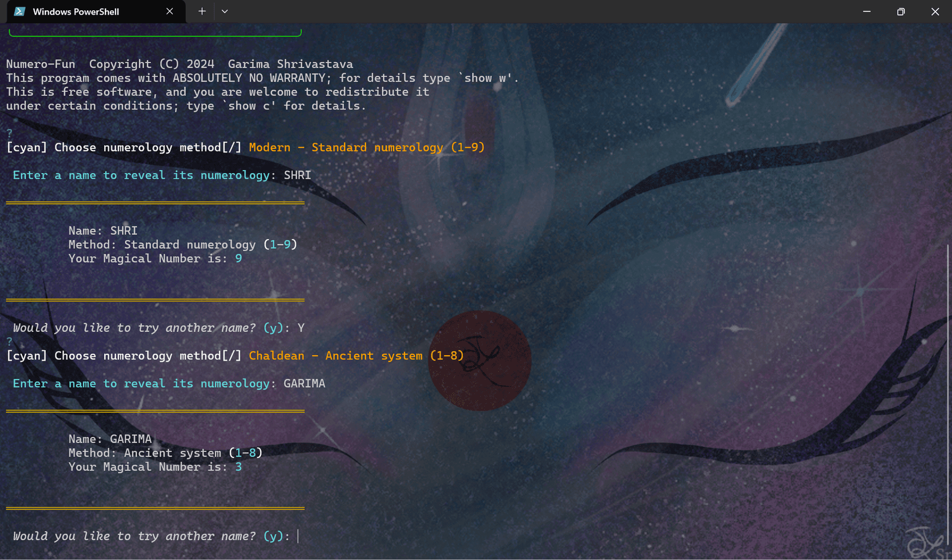The width and height of the screenshot is (952, 560).
Task: Click the 'Y' answer after first prompt
Action: (301, 328)
